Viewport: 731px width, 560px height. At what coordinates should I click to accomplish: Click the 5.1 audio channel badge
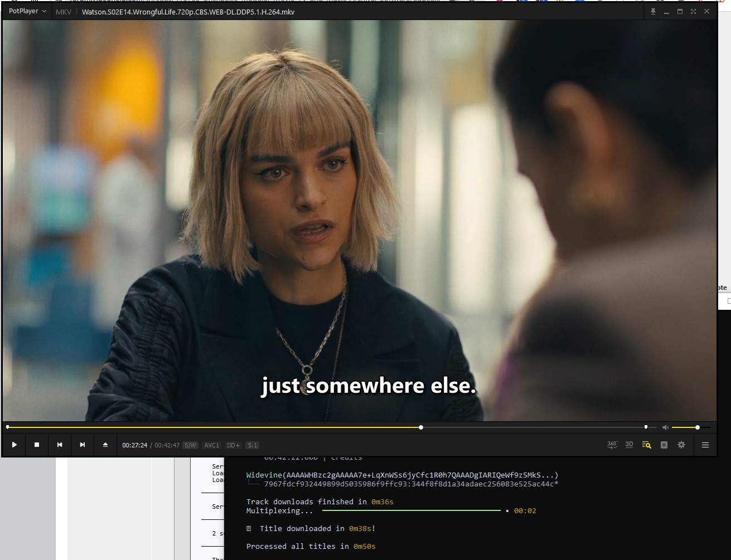(x=253, y=445)
